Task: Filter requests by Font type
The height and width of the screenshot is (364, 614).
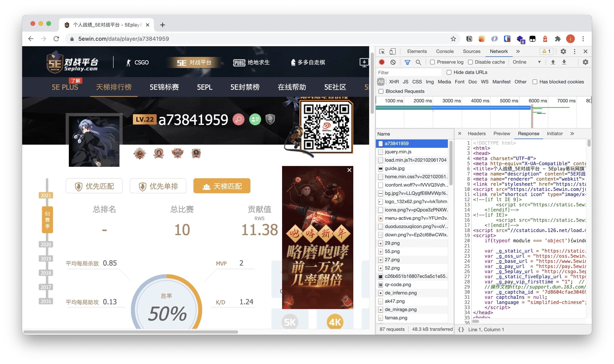Action: point(459,82)
